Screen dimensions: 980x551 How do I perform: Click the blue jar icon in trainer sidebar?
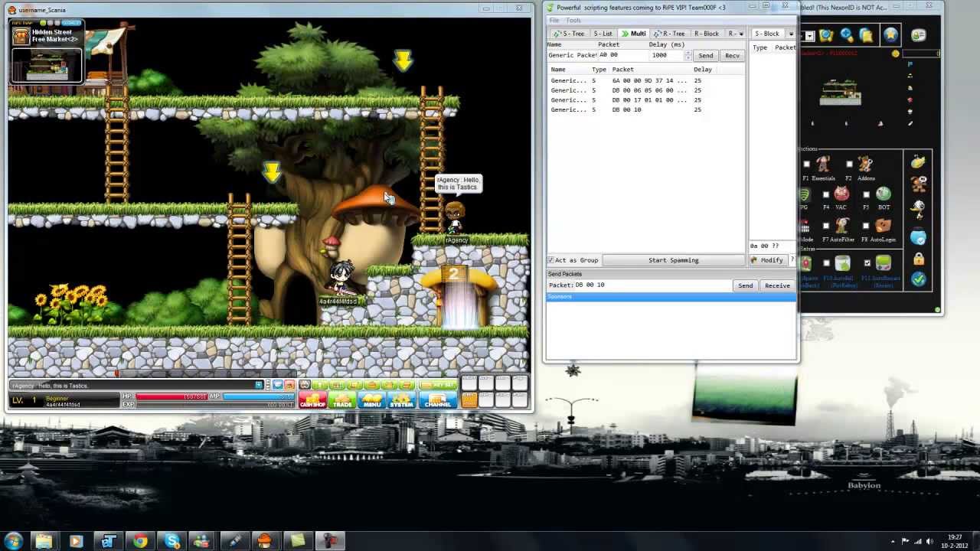click(919, 237)
